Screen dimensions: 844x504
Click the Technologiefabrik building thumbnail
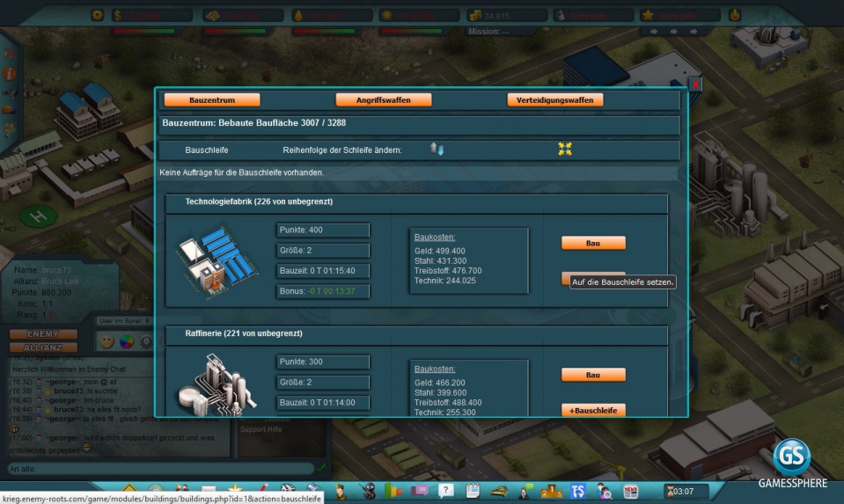point(216,261)
